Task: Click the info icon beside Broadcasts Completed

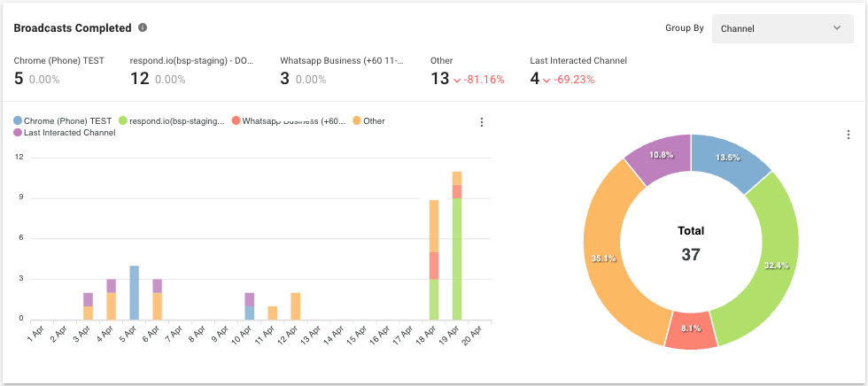Action: pyautogui.click(x=143, y=28)
